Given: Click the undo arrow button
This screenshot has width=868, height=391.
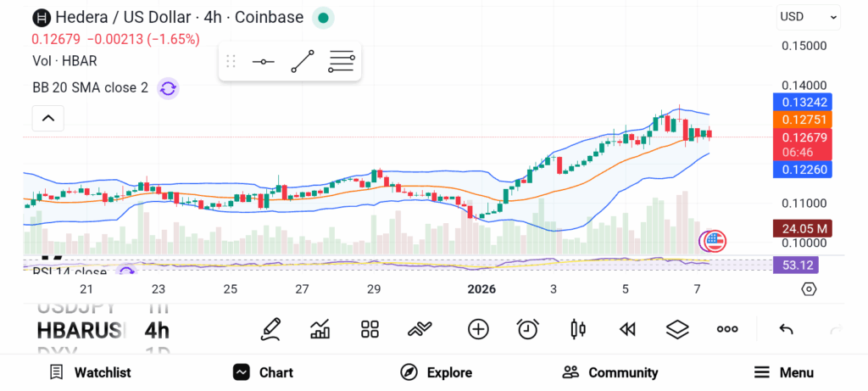Looking at the screenshot, I should pyautogui.click(x=786, y=329).
